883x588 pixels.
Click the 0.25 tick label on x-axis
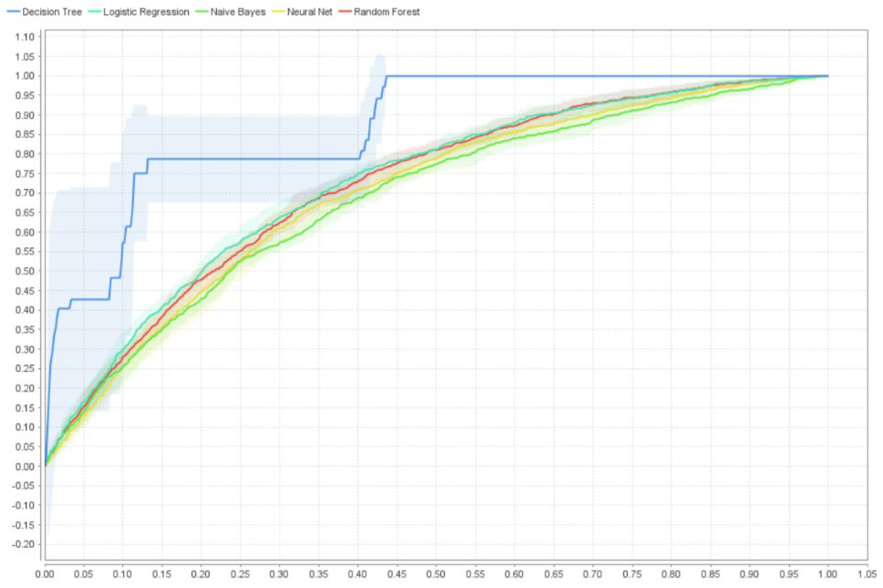pos(240,574)
